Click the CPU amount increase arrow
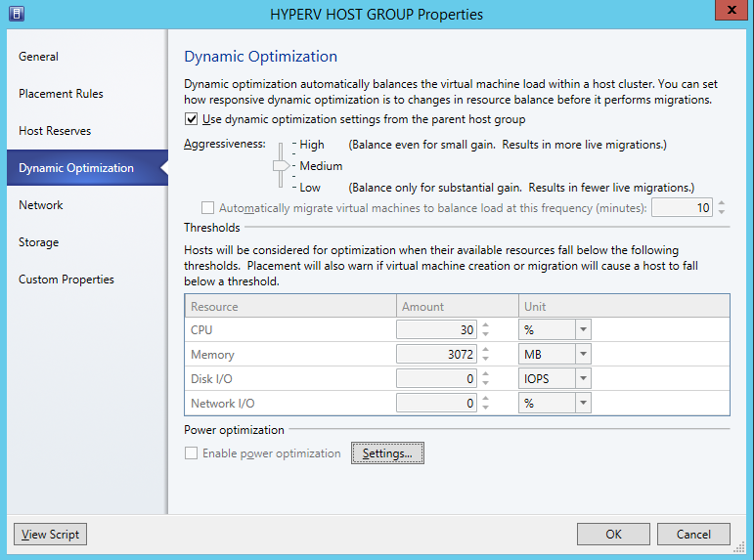This screenshot has width=754, height=560. [x=486, y=325]
